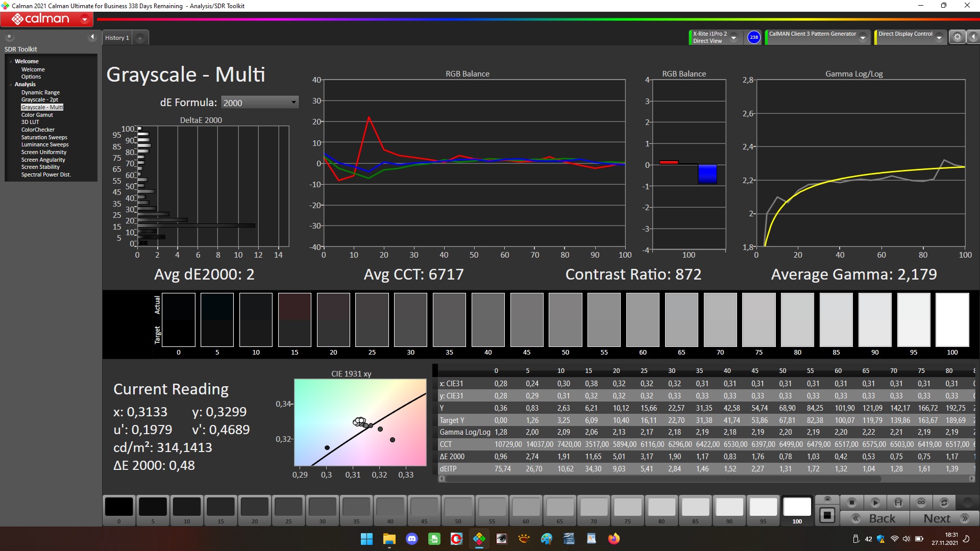Click the Calman logo menu button
The image size is (980, 551).
click(46, 19)
